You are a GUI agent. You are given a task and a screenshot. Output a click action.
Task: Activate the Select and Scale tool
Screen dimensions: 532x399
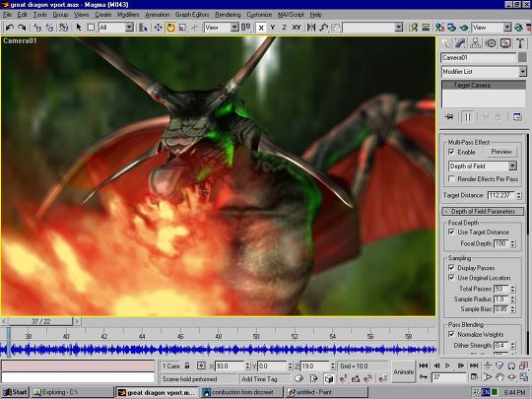(x=182, y=28)
